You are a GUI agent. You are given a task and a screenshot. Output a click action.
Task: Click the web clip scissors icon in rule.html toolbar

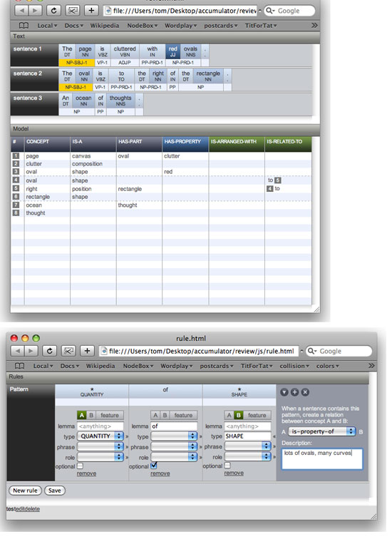pyautogui.click(x=68, y=351)
